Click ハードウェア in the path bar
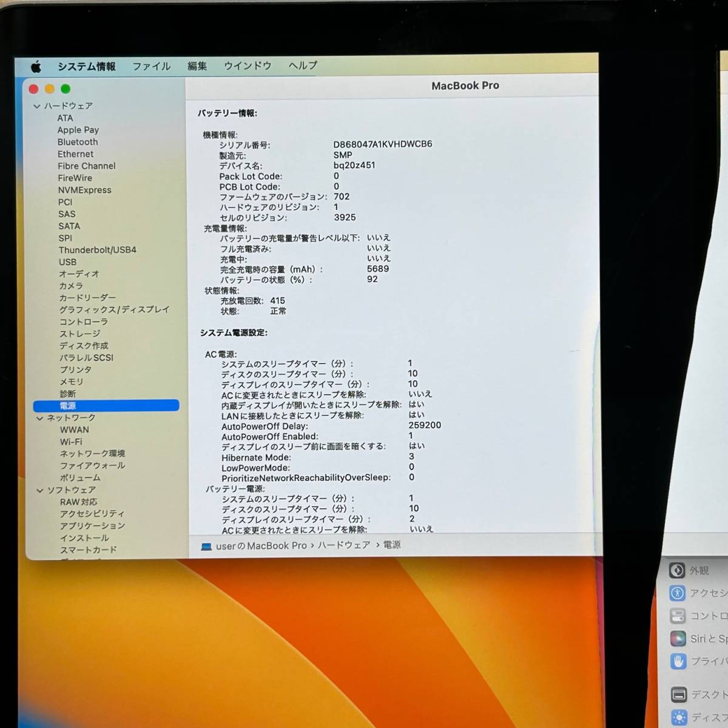Screen dimensions: 728x728 pyautogui.click(x=344, y=545)
